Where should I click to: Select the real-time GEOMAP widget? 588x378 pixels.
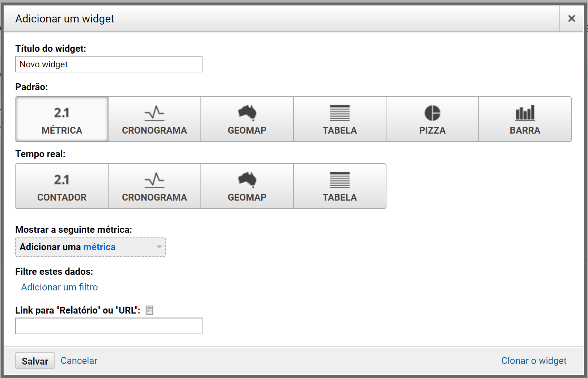247,186
